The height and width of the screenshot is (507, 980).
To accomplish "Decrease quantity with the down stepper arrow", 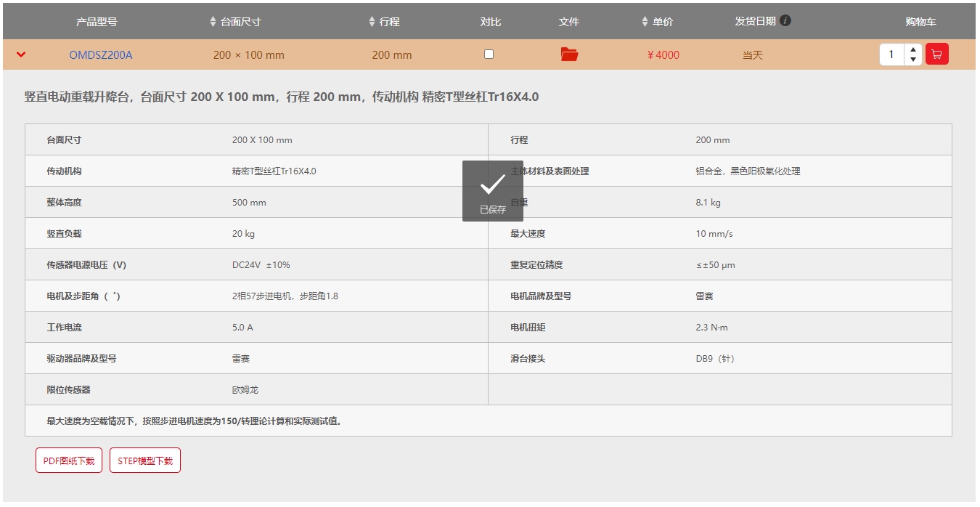I will click(912, 60).
